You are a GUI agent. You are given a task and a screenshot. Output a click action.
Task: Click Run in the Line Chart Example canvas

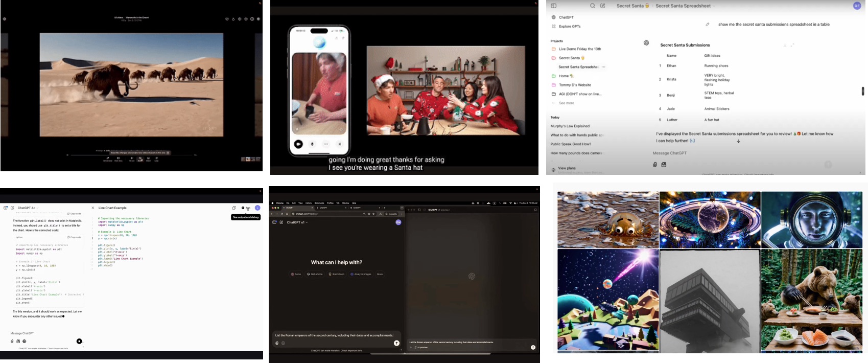pyautogui.click(x=246, y=208)
